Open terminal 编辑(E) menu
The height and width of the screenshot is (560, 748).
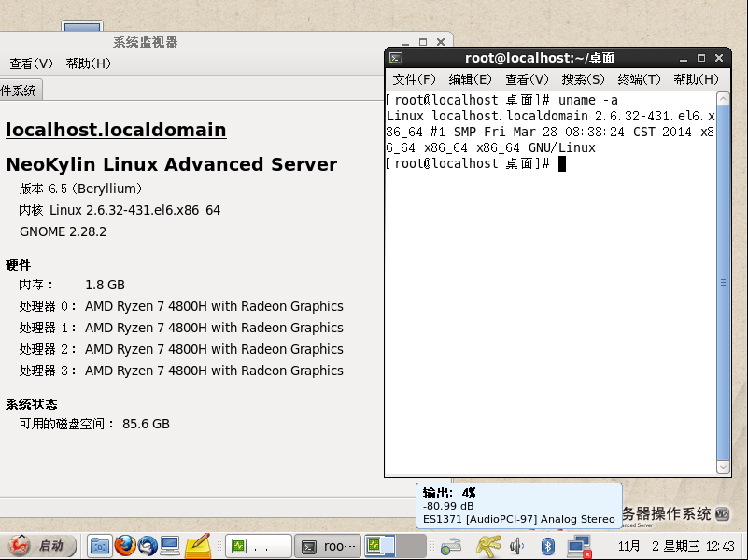[470, 79]
